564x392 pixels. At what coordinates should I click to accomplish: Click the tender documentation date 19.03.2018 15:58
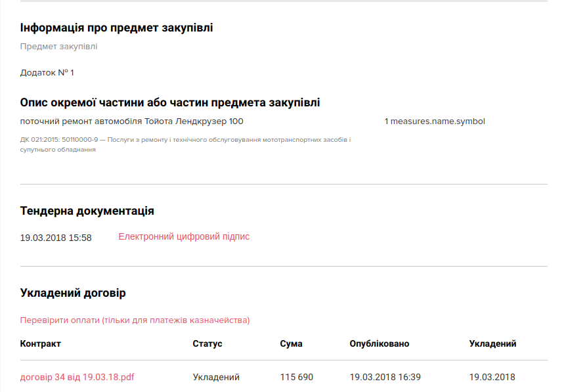click(56, 238)
